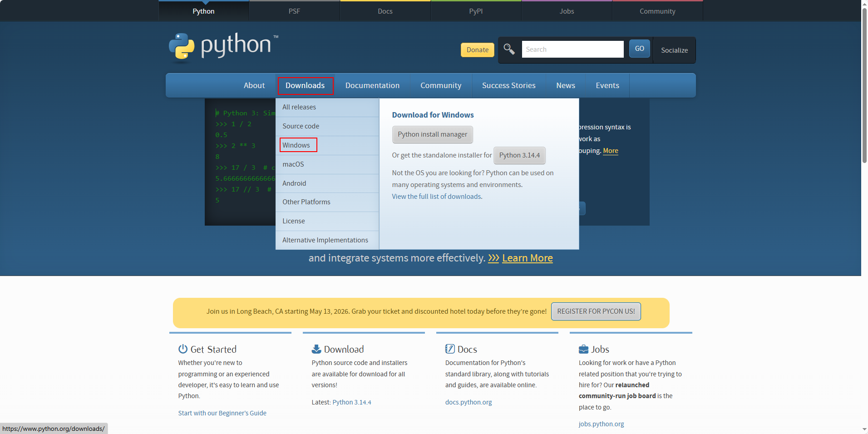Image resolution: width=868 pixels, height=434 pixels.
Task: Select Other Platforms in the Downloads menu
Action: pyautogui.click(x=306, y=202)
